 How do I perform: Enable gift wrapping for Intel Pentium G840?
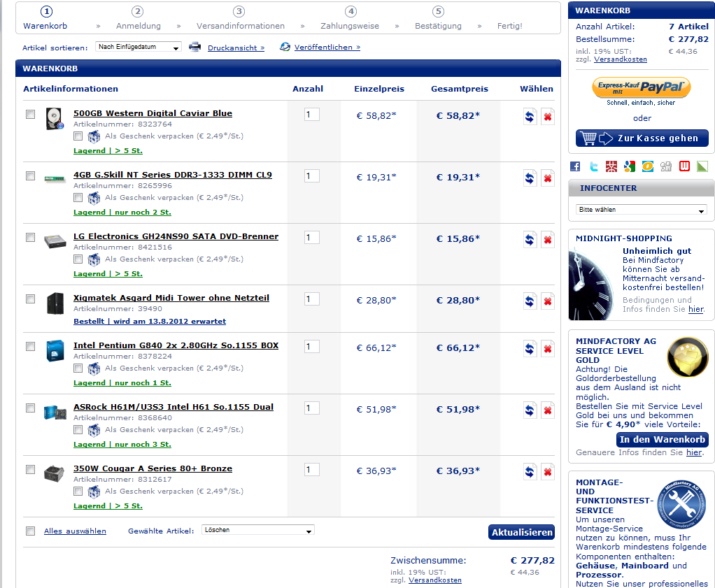point(78,368)
